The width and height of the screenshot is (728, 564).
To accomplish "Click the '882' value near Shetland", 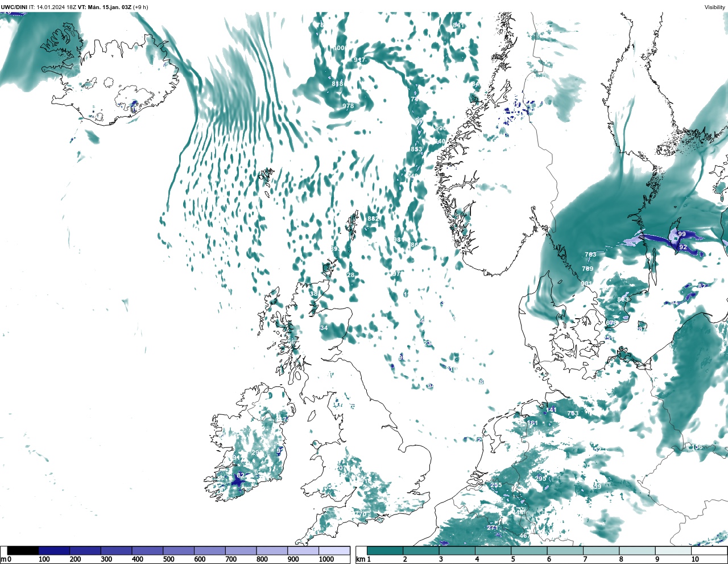I will pyautogui.click(x=373, y=219).
